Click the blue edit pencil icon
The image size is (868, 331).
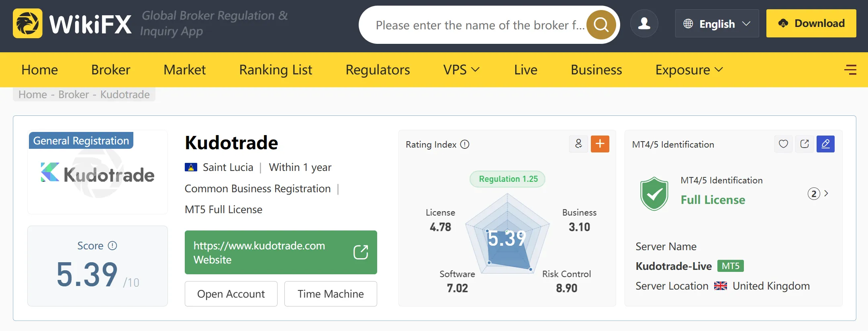point(825,144)
